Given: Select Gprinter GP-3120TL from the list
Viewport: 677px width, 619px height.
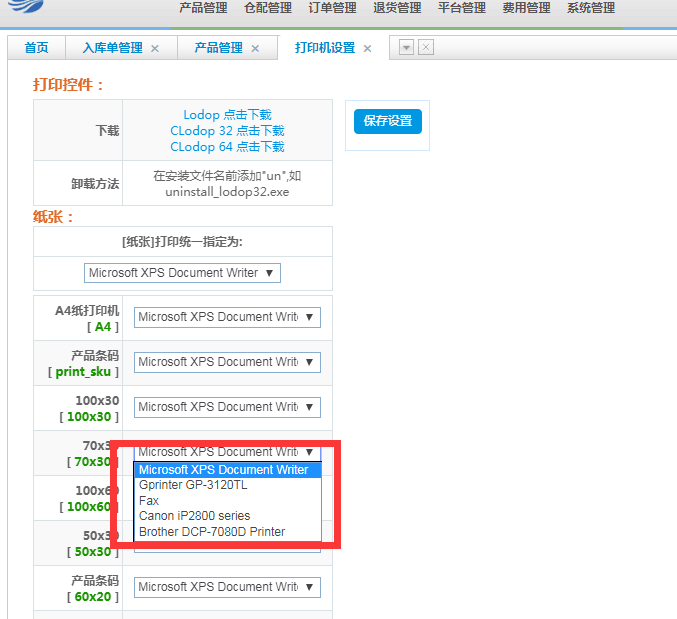Looking at the screenshot, I should pos(193,485).
